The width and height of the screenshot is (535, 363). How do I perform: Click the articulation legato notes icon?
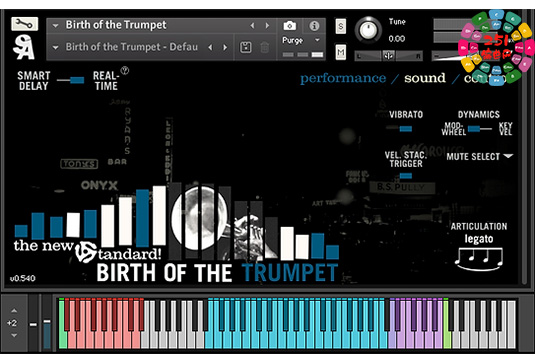coord(479,259)
